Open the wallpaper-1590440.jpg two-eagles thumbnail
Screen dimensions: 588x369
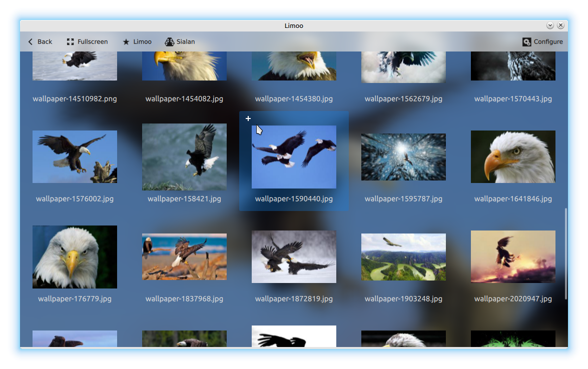tap(294, 156)
